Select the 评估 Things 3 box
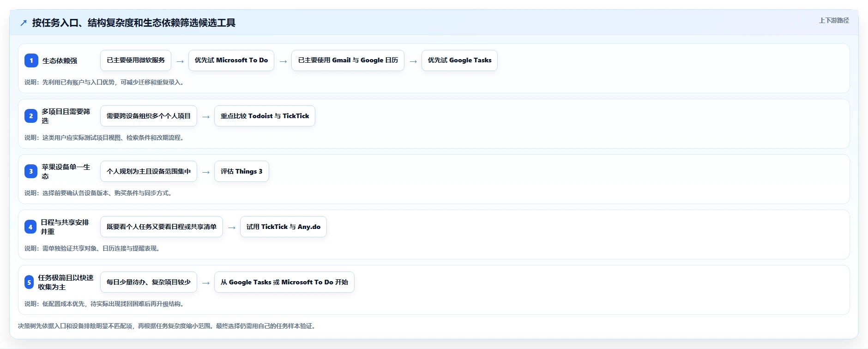Image resolution: width=868 pixels, height=349 pixels. click(x=241, y=171)
